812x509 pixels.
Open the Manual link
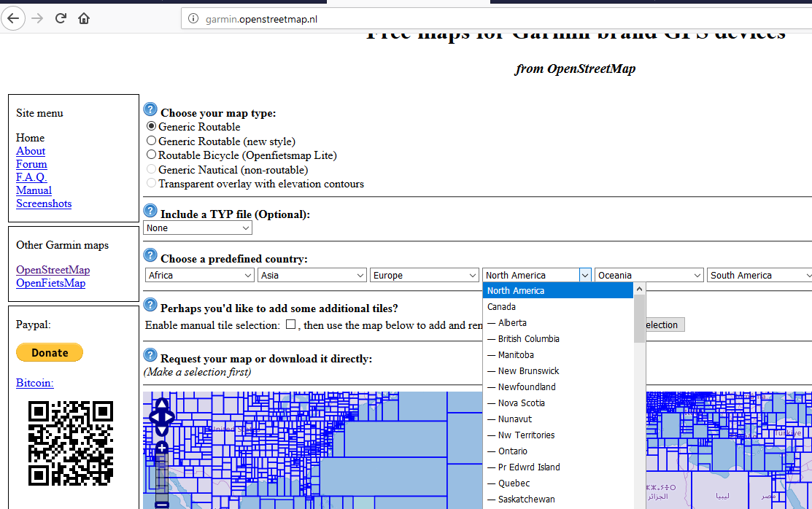(x=34, y=190)
